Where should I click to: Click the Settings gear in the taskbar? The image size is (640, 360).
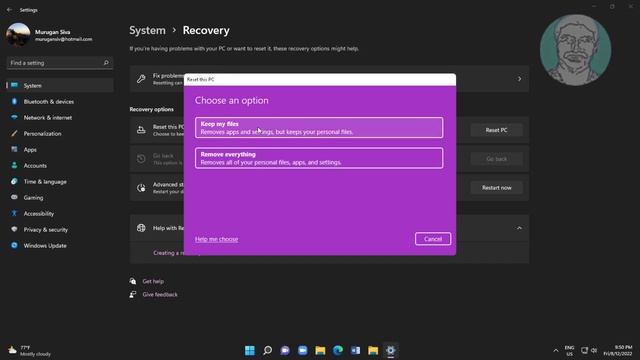click(x=391, y=350)
